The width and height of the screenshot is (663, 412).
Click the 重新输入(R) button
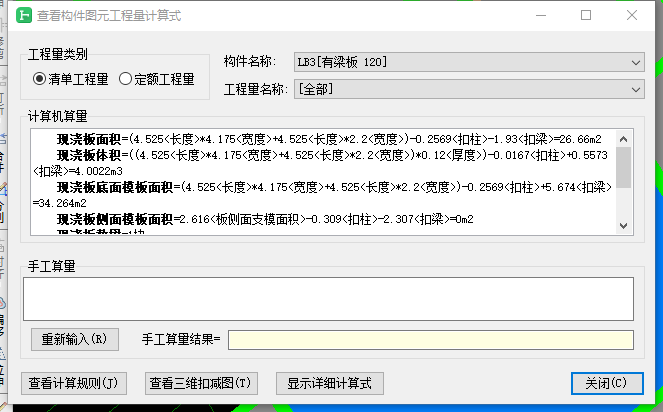tap(75, 339)
